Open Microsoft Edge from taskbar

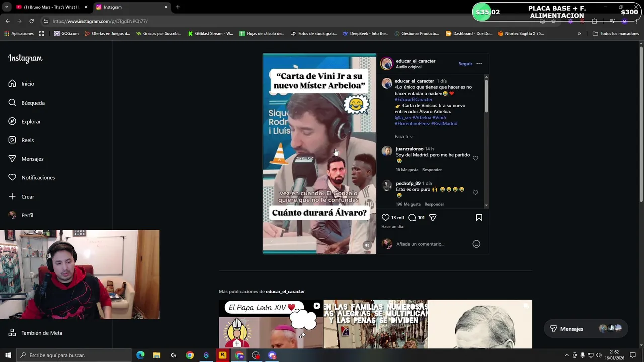pyautogui.click(x=140, y=355)
